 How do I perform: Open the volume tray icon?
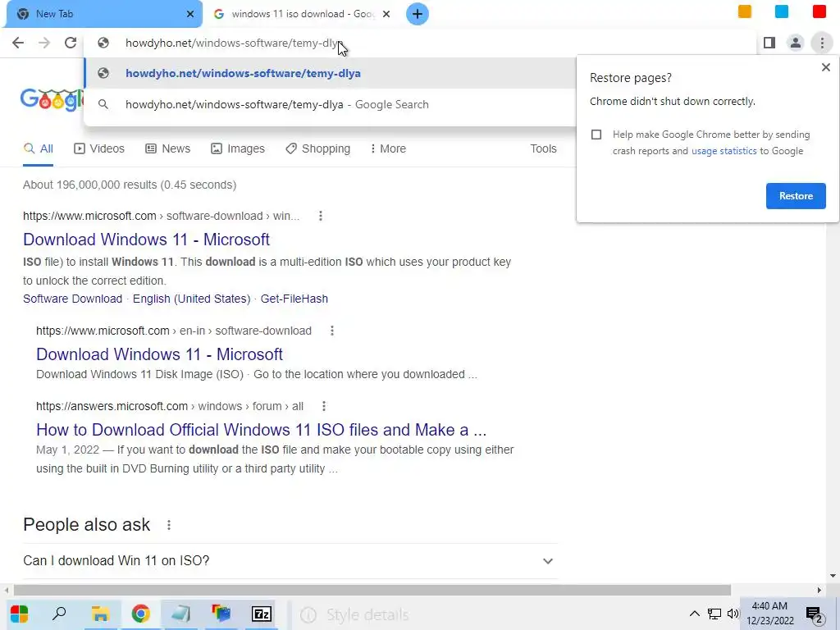coord(733,614)
